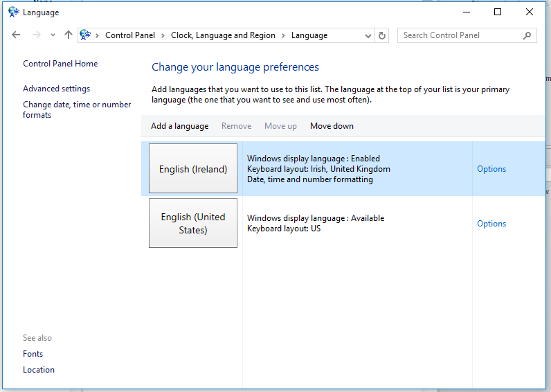Open the Fonts link under See also

(x=33, y=354)
